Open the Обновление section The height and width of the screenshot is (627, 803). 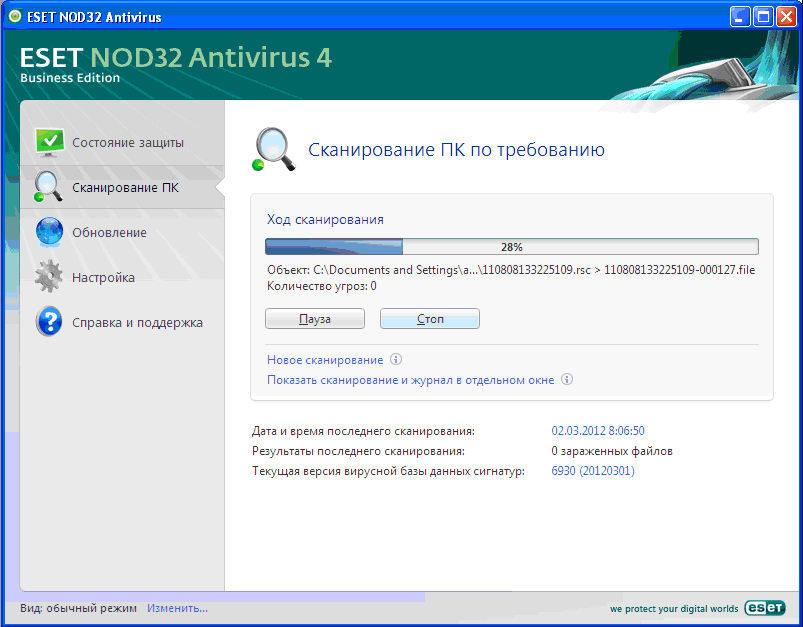coord(110,233)
